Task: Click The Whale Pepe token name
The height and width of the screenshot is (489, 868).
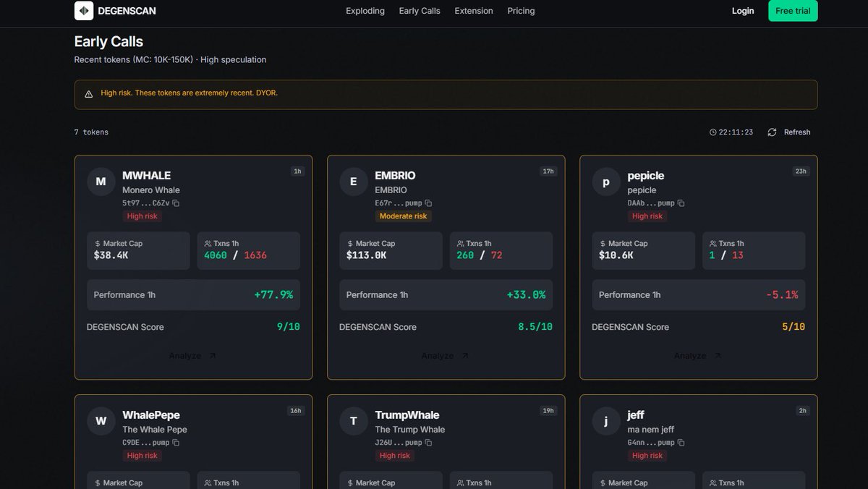Action: coord(155,430)
